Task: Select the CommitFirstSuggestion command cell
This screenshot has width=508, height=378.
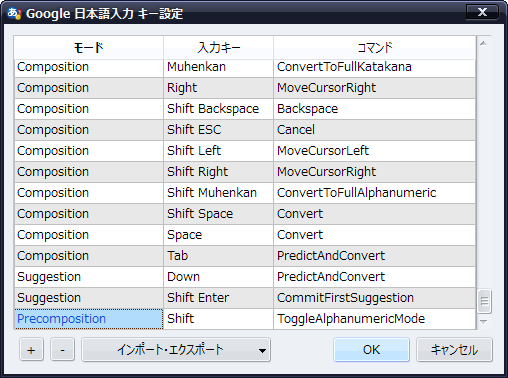Action: (x=375, y=298)
